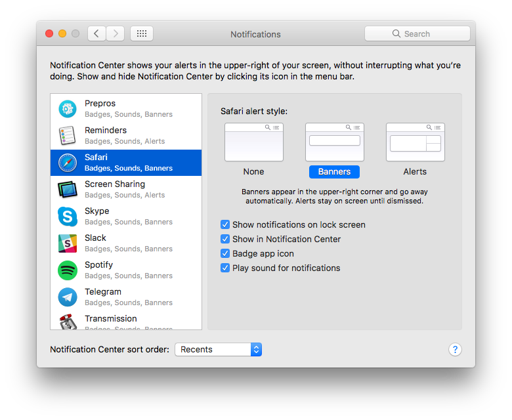512x420 pixels.
Task: Click the Prepros app icon
Action: pyautogui.click(x=68, y=109)
